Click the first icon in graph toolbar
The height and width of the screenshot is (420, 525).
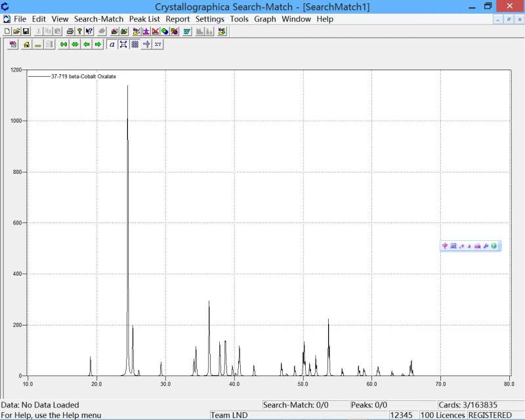click(x=13, y=44)
